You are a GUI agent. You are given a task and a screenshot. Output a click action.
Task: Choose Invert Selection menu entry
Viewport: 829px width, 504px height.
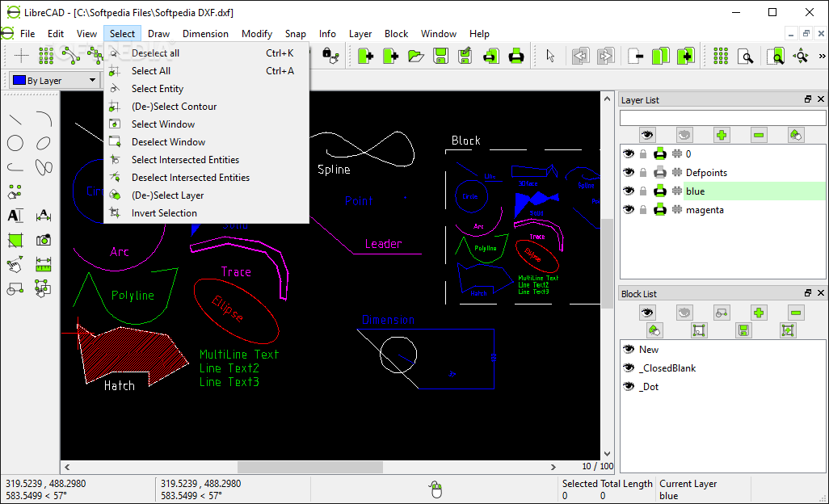point(206,213)
